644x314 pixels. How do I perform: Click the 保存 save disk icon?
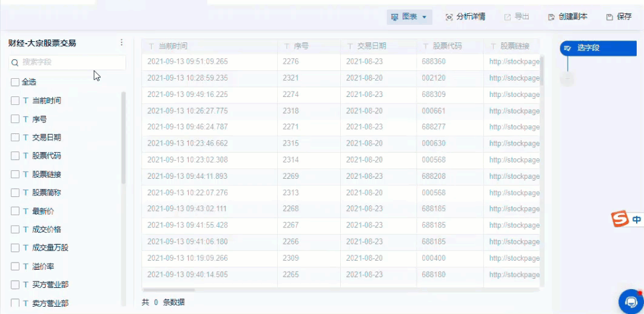610,17
